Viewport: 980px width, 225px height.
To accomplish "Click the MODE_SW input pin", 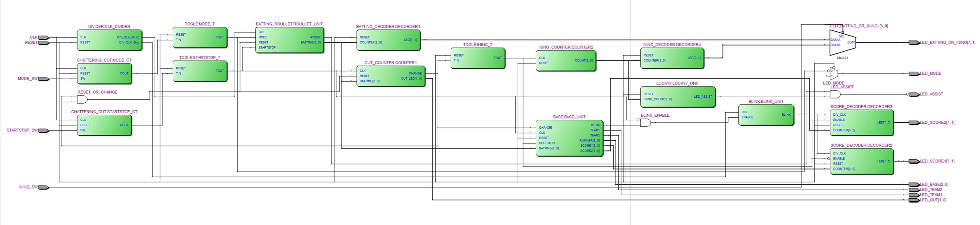I will click(x=44, y=79).
